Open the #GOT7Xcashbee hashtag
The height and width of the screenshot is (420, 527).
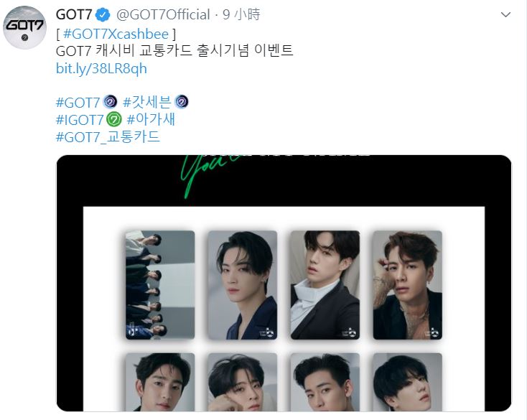116,34
